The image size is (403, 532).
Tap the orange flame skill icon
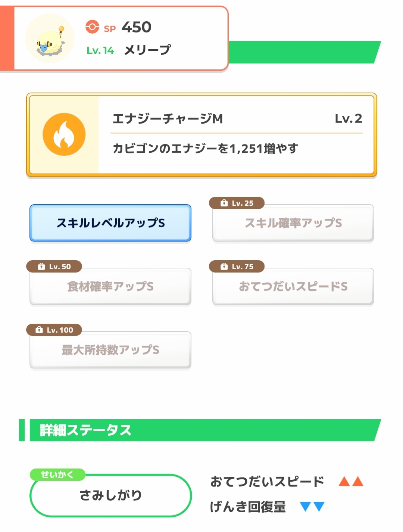(x=64, y=134)
